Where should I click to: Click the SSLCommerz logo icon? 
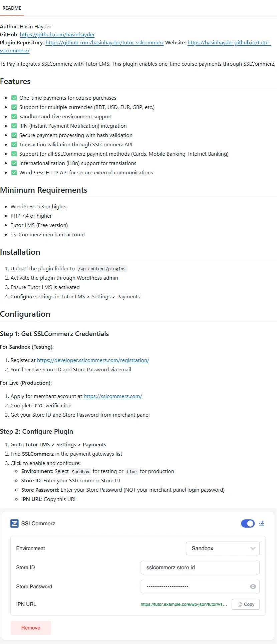click(14, 523)
